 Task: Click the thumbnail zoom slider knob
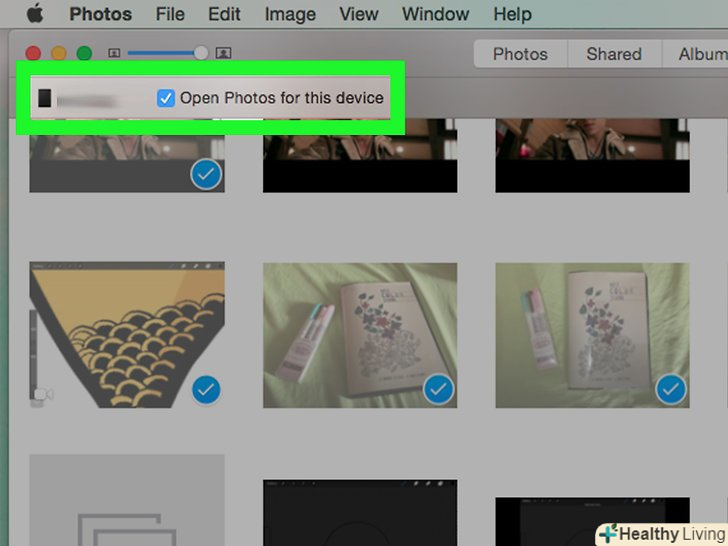tap(201, 53)
